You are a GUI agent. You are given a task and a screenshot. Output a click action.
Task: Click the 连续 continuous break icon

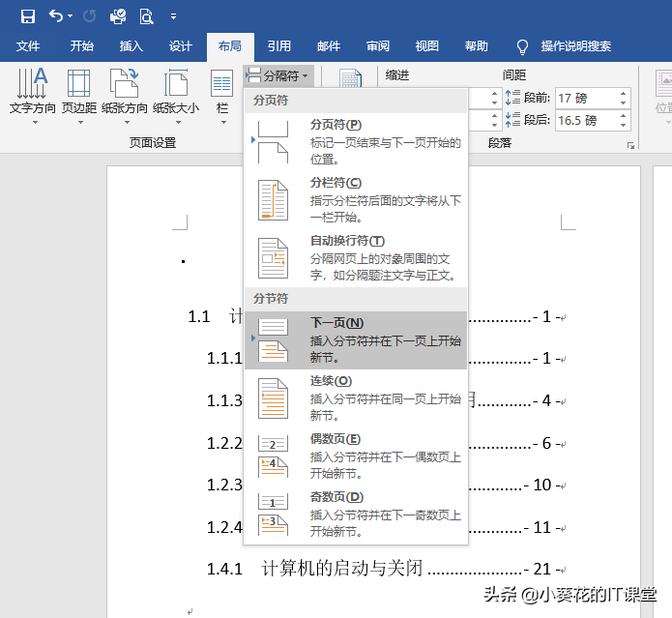273,398
